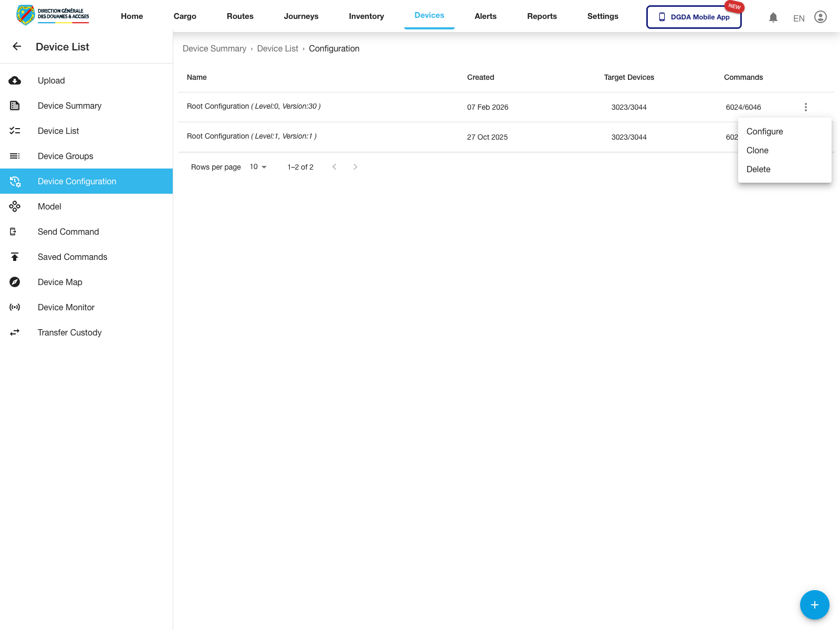The width and height of the screenshot is (840, 630).
Task: Open the rows per page dropdown
Action: click(257, 167)
